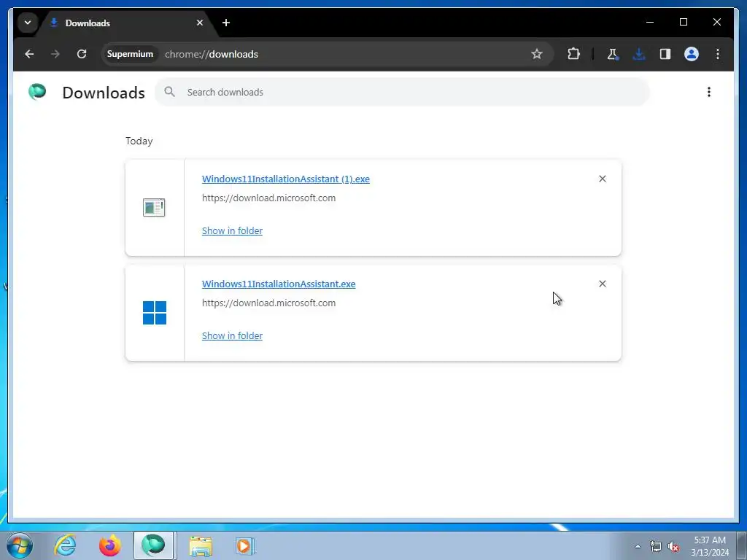The width and height of the screenshot is (747, 560).
Task: Click the Downloads page title
Action: [x=104, y=93]
